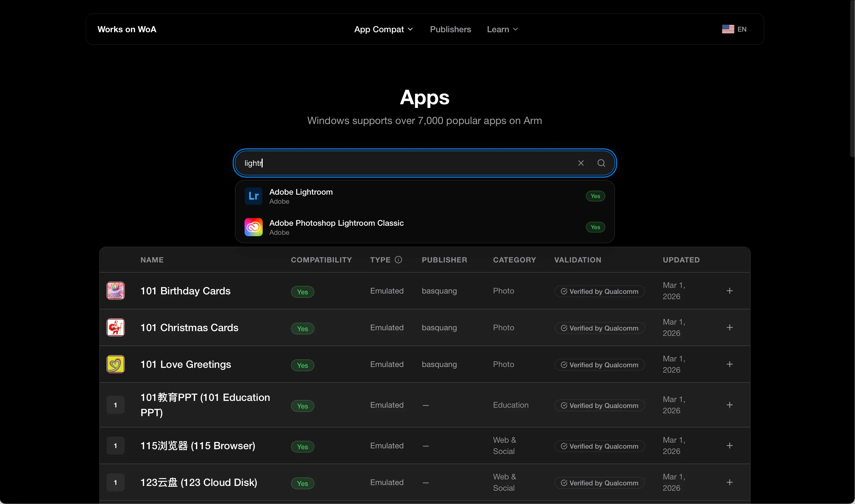
Task: Click the TYPE column info icon
Action: click(398, 260)
